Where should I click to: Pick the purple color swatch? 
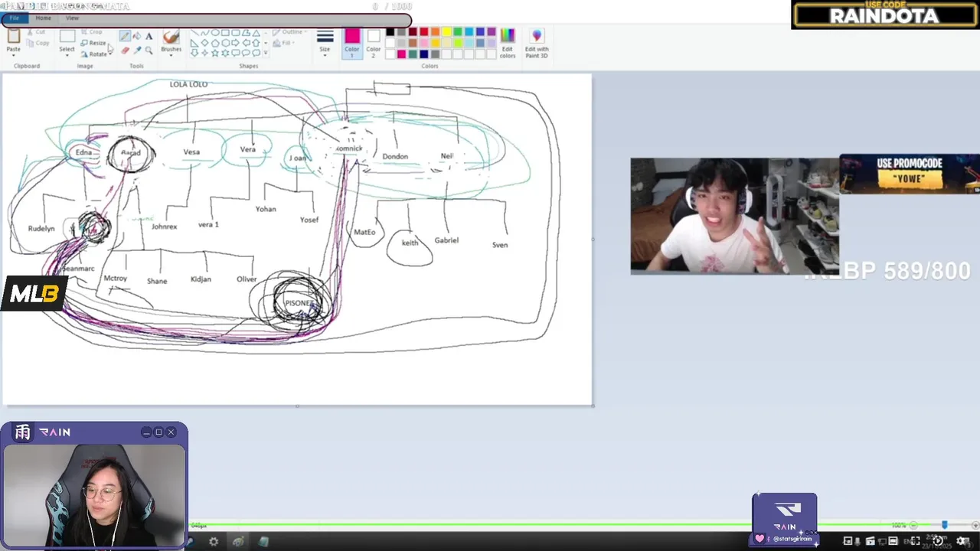click(x=492, y=32)
